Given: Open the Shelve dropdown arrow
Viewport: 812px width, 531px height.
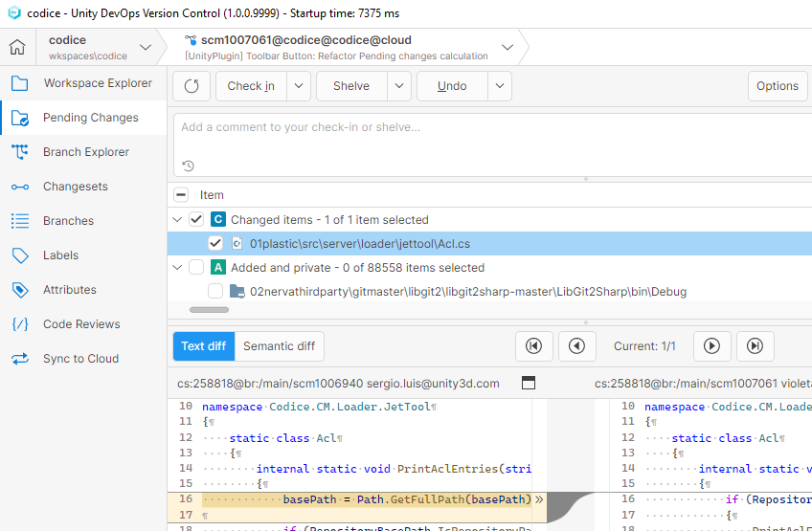Looking at the screenshot, I should (x=399, y=86).
